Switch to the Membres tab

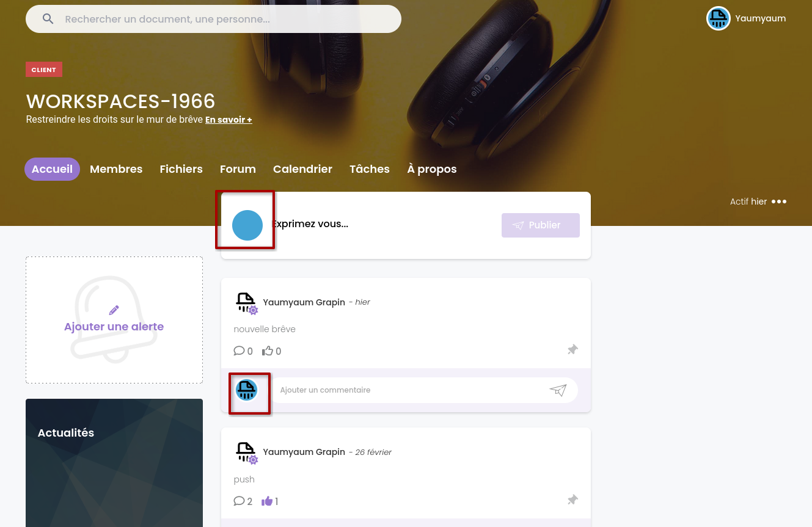click(x=116, y=169)
